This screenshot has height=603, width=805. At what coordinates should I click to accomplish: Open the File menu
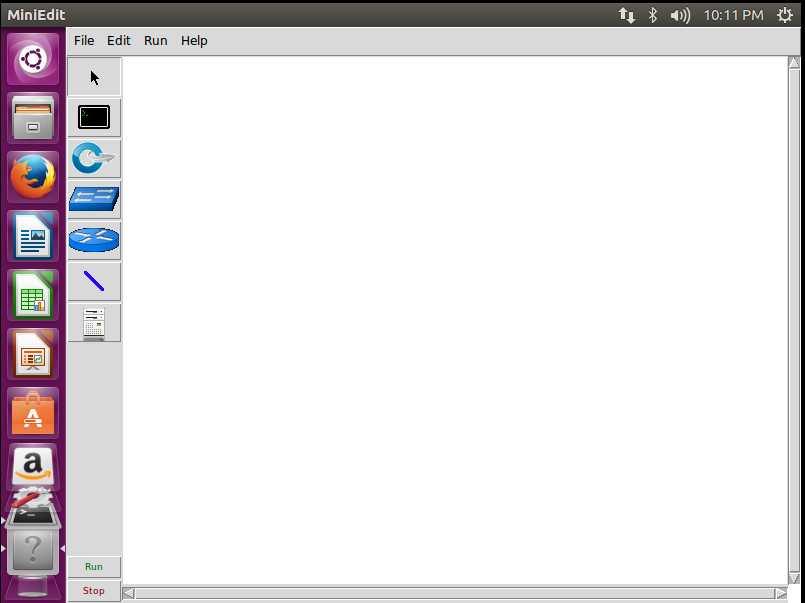(84, 41)
